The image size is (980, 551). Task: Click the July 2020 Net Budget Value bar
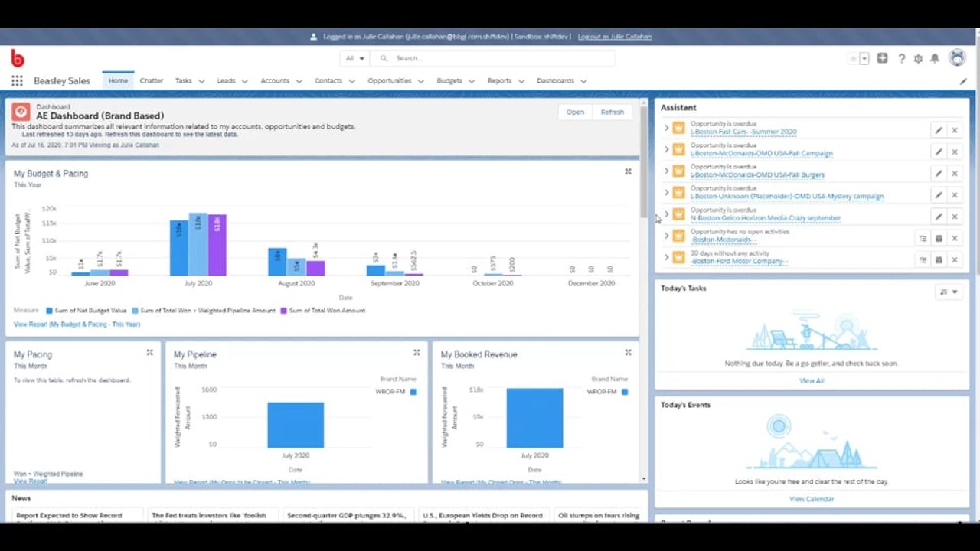point(178,247)
